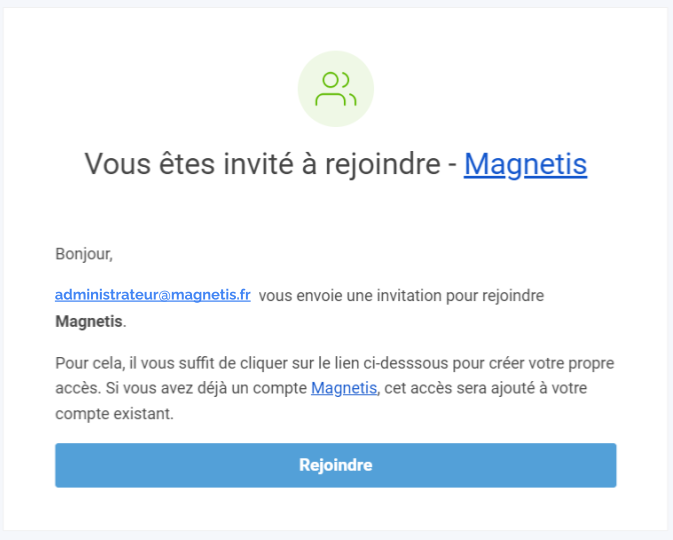This screenshot has width=673, height=540.
Task: Click "Si vous avez déjà un compte"
Action: [x=206, y=388]
